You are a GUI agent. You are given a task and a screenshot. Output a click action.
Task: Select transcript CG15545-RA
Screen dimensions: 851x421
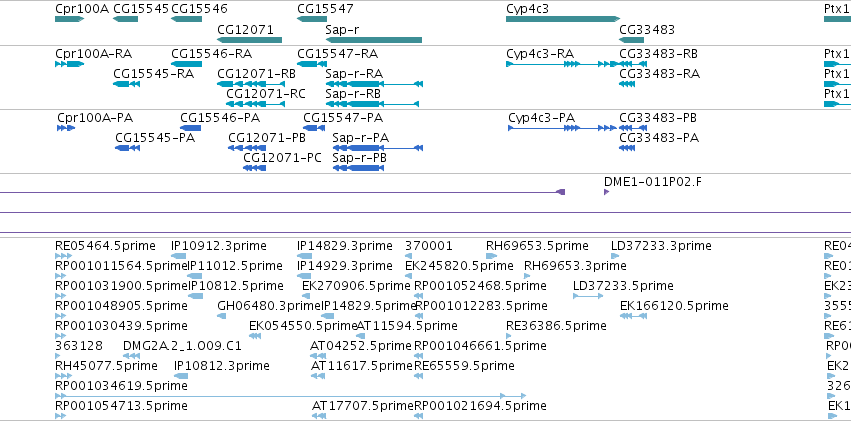pyautogui.click(x=126, y=84)
